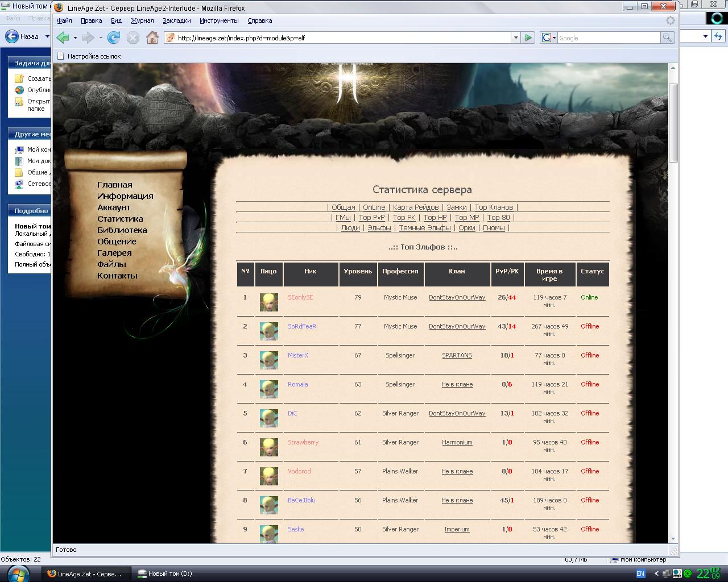Click the Темные Эльфы race link
The width and height of the screenshot is (728, 582).
tap(424, 228)
